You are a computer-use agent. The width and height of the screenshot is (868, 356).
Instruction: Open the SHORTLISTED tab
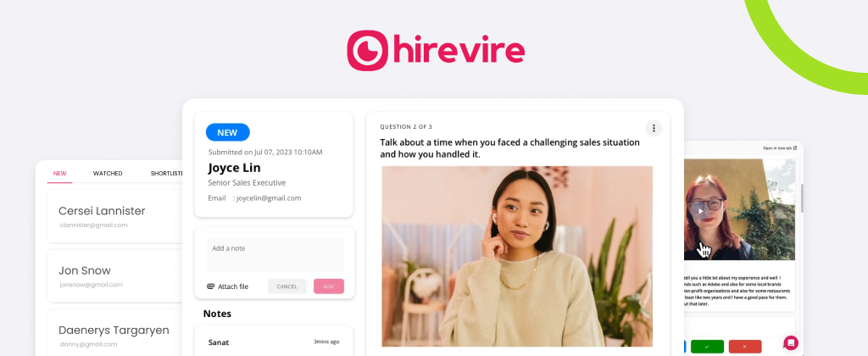(167, 173)
